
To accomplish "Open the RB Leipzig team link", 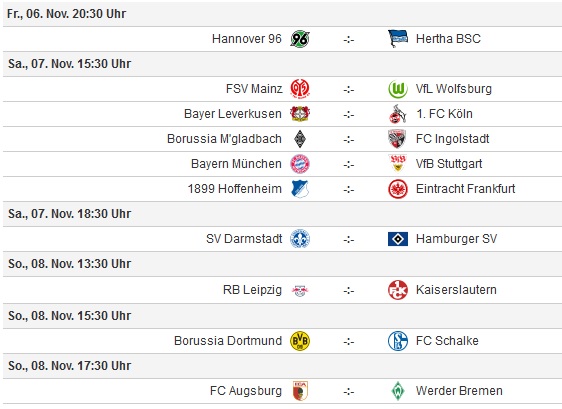I will (x=252, y=290).
